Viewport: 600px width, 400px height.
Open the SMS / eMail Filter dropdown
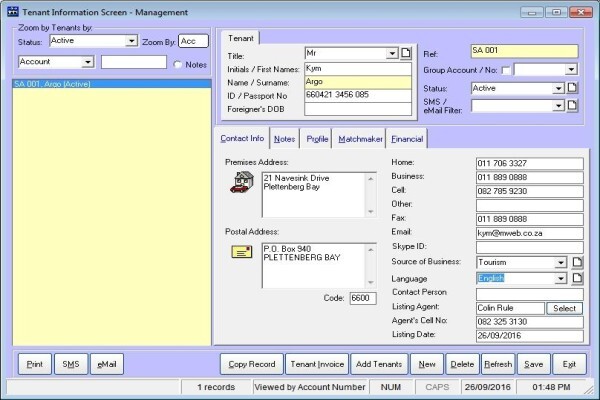coord(559,106)
